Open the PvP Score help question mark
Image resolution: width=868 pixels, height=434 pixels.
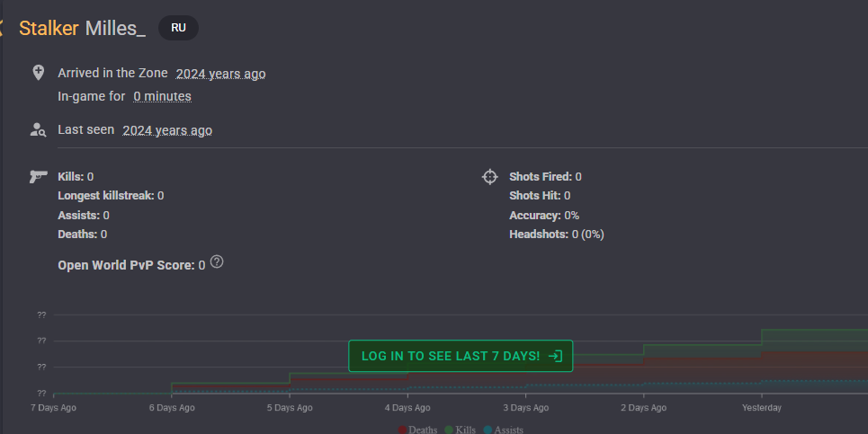217,263
